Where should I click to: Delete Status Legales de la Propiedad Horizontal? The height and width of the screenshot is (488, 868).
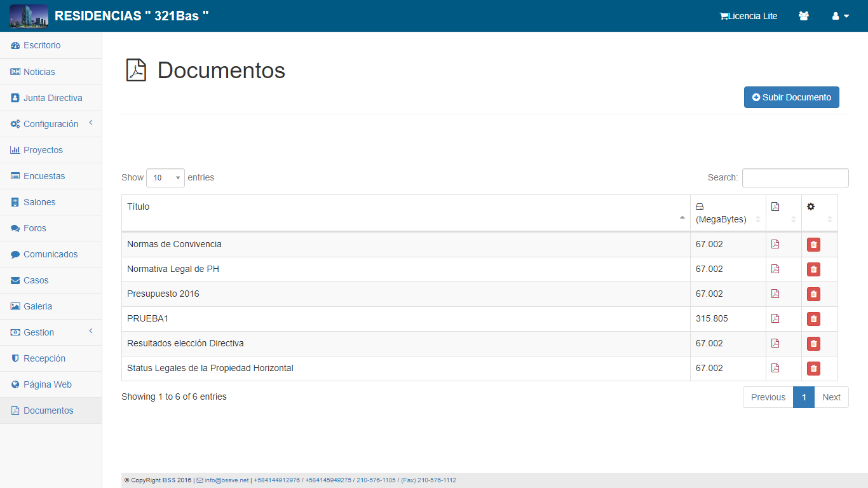[x=813, y=369]
